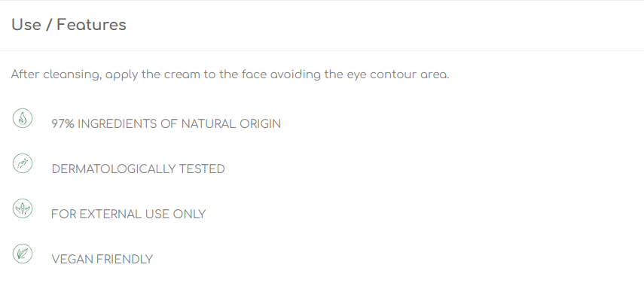Click the hand icon for dermatologically tested

pyautogui.click(x=23, y=163)
